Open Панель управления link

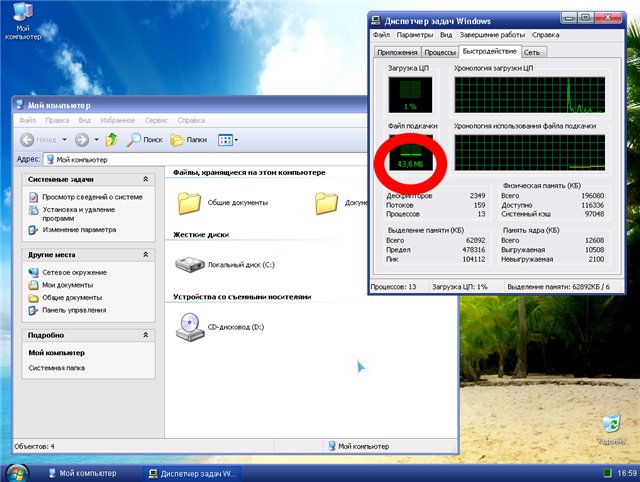(x=74, y=310)
